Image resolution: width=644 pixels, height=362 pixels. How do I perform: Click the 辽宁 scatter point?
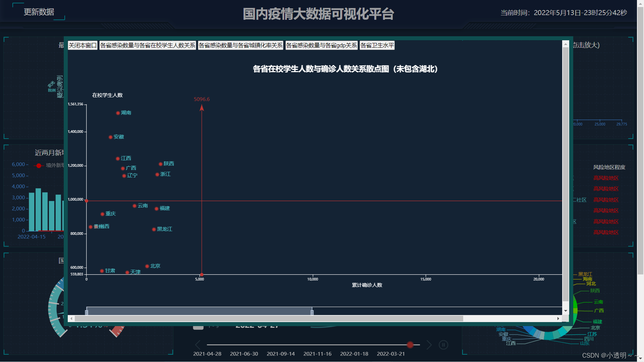click(x=124, y=176)
